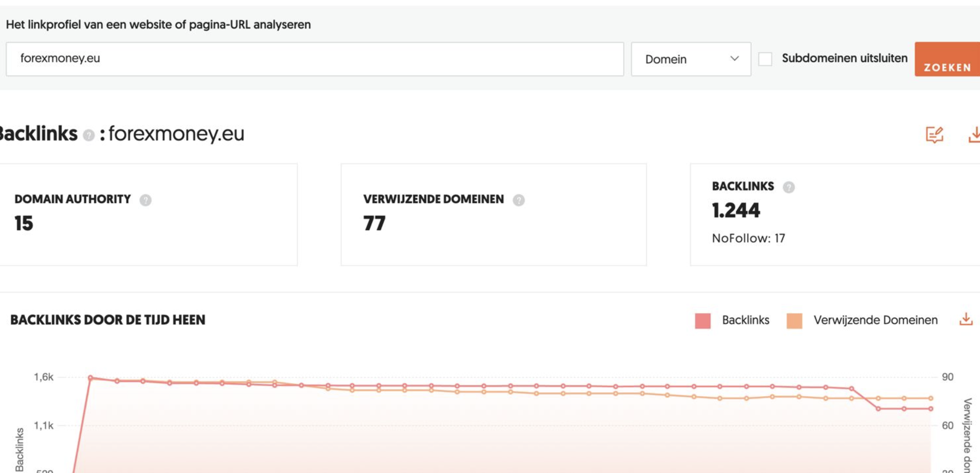Click the forexmoney.eu URL input field
Image resolution: width=980 pixels, height=473 pixels.
click(x=315, y=59)
